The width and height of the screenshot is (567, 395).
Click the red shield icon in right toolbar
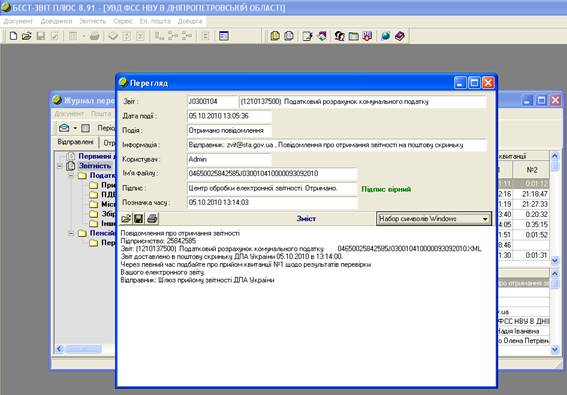[x=367, y=36]
